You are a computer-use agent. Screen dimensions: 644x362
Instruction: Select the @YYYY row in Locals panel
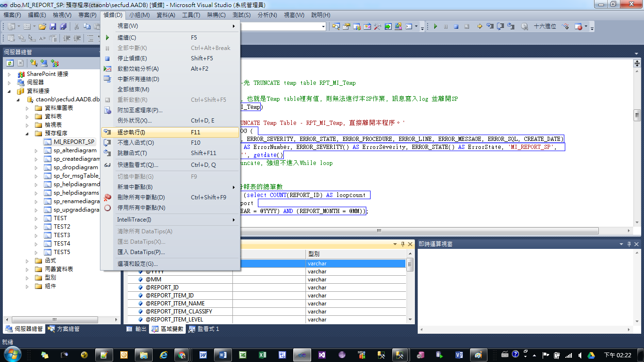point(156,271)
